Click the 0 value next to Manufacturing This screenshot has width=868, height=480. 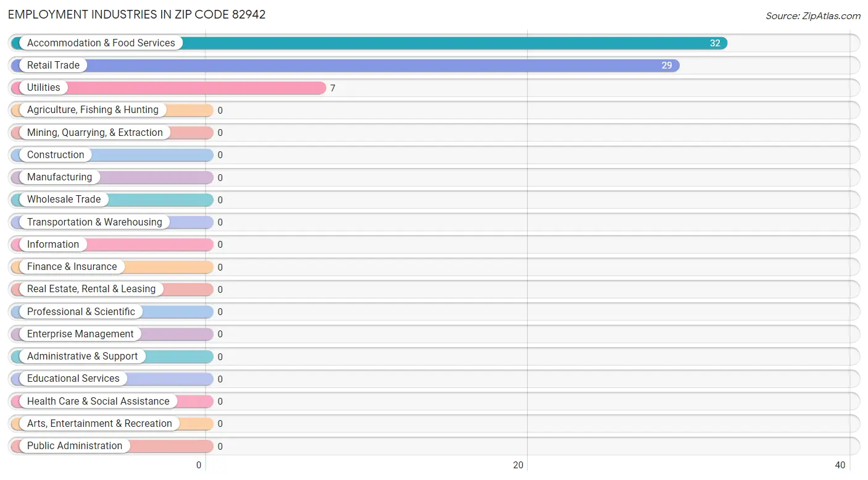[x=220, y=178]
